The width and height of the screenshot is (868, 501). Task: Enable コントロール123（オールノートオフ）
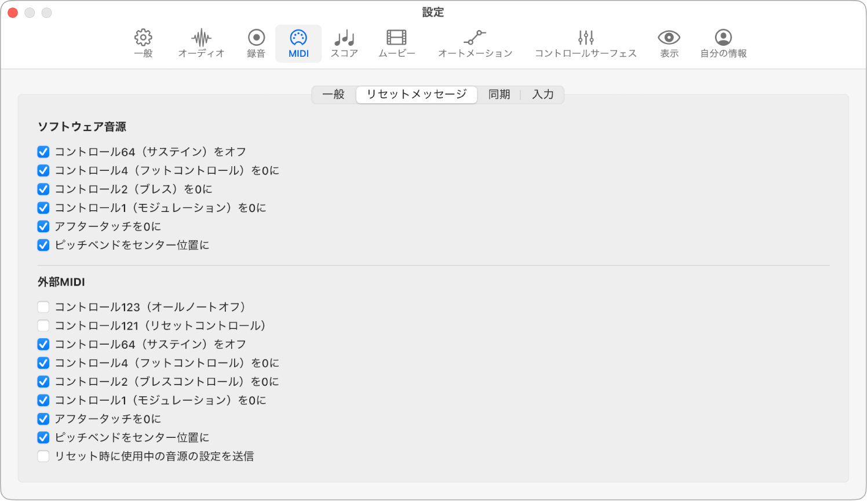(x=43, y=307)
